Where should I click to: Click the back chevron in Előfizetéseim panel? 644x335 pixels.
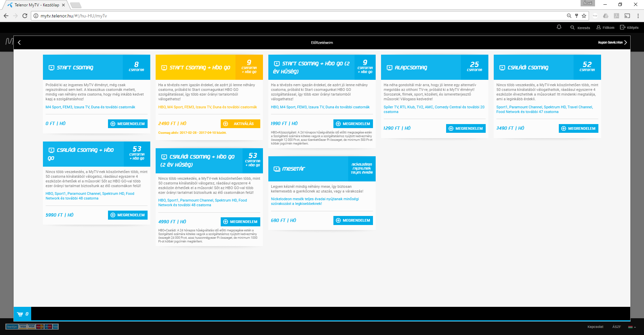(19, 43)
